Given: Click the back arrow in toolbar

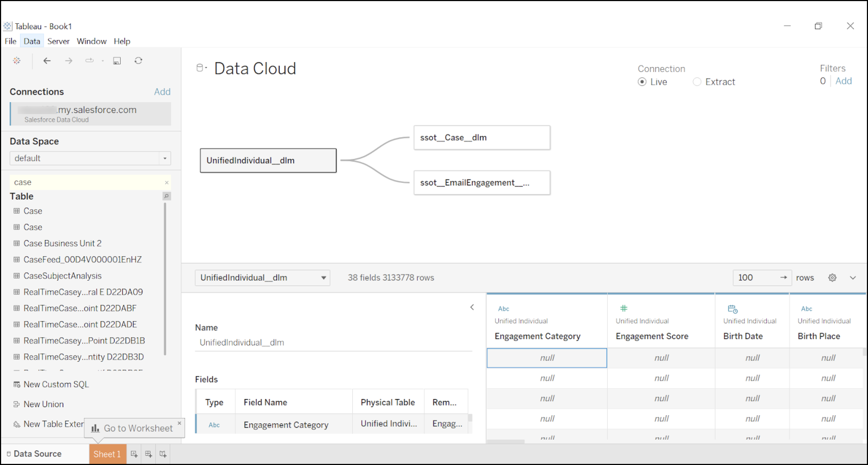Looking at the screenshot, I should [47, 61].
